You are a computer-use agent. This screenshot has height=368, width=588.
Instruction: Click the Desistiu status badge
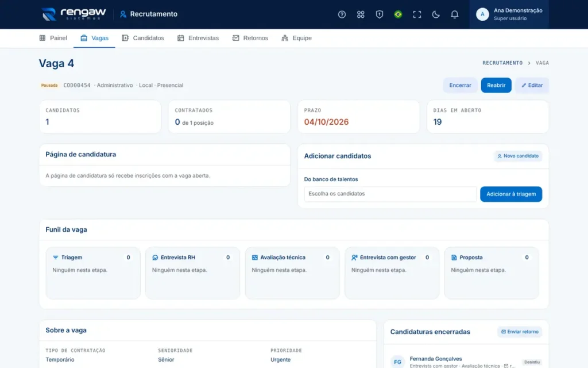point(532,362)
